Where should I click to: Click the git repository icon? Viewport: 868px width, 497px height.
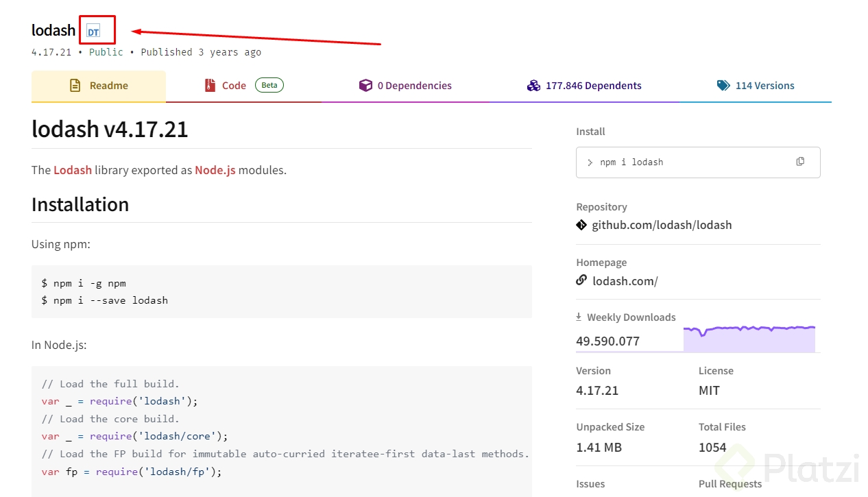(x=581, y=225)
